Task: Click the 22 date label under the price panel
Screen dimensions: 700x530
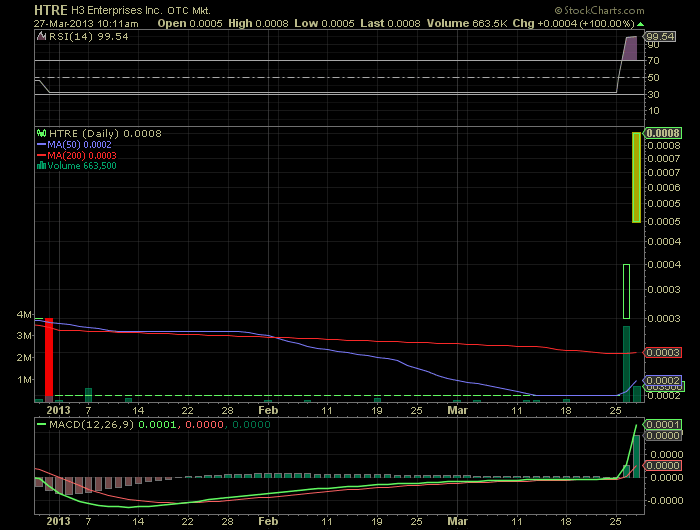Action: (x=188, y=410)
